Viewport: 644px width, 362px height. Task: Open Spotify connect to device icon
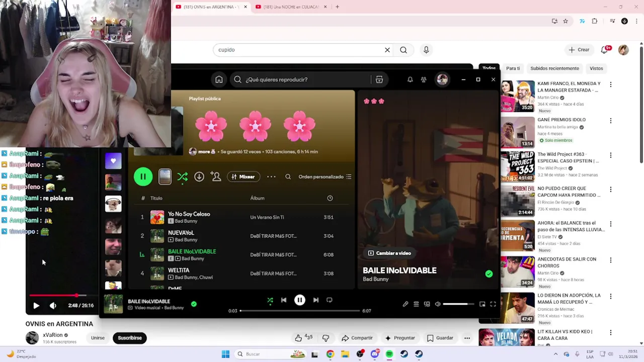click(x=427, y=304)
